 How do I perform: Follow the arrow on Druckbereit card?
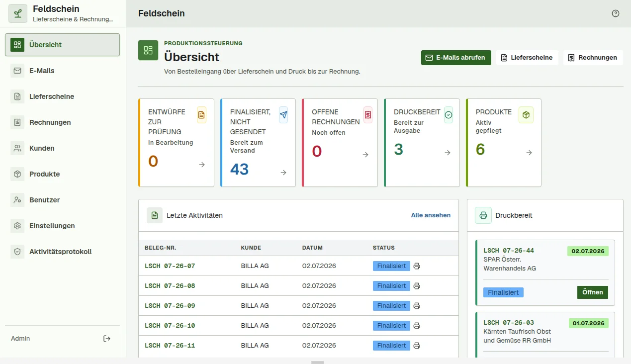(x=448, y=153)
